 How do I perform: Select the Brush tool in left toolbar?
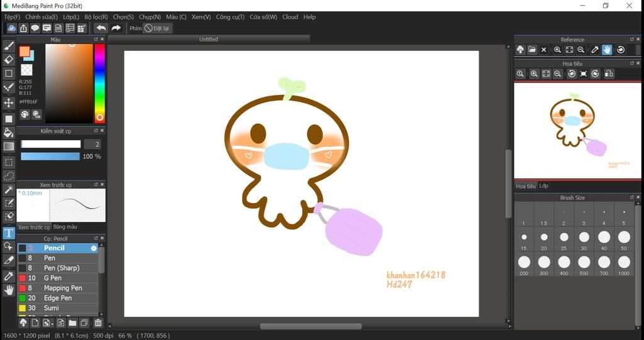coord(9,47)
